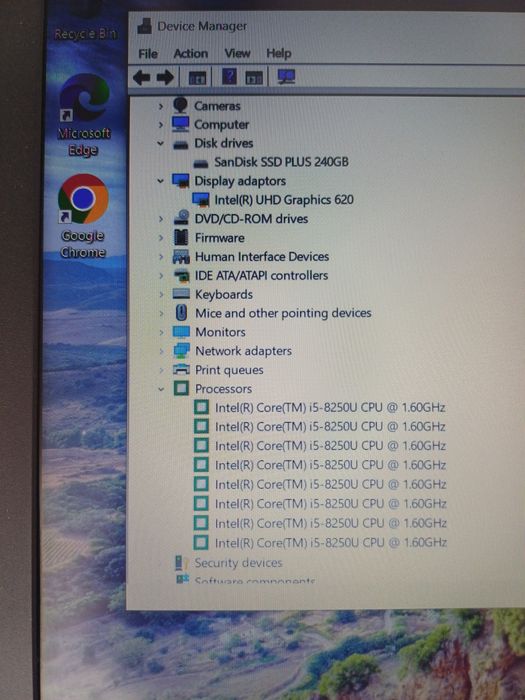The width and height of the screenshot is (525, 700).
Task: Open the Action menu
Action: [x=191, y=53]
